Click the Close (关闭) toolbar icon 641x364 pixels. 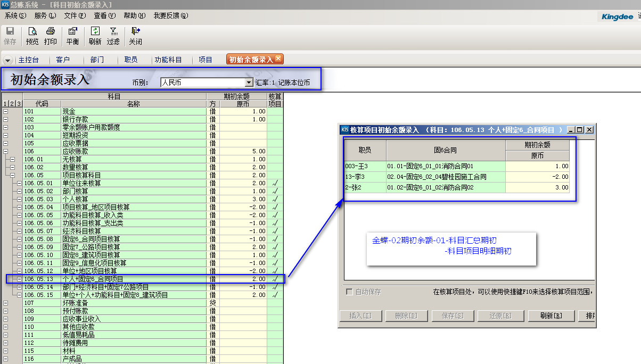pyautogui.click(x=135, y=36)
